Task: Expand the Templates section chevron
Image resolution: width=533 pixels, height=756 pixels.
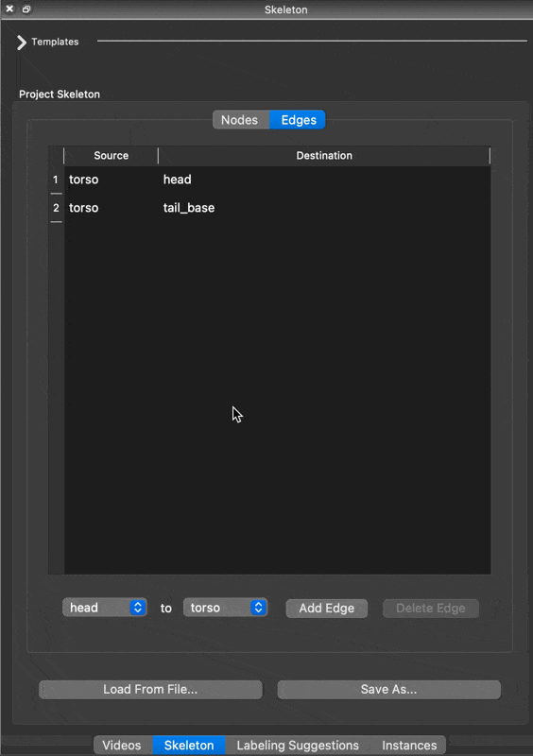Action: point(21,43)
